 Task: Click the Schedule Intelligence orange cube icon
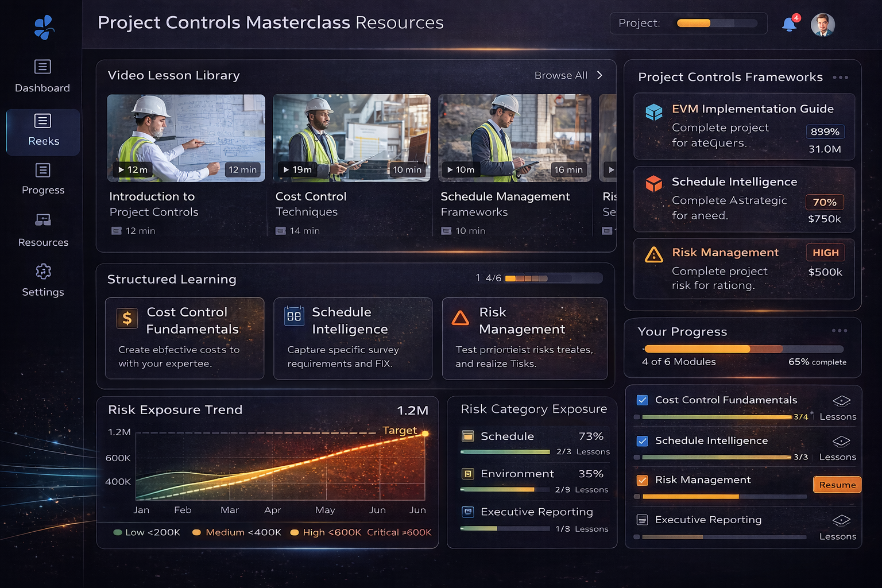[653, 184]
